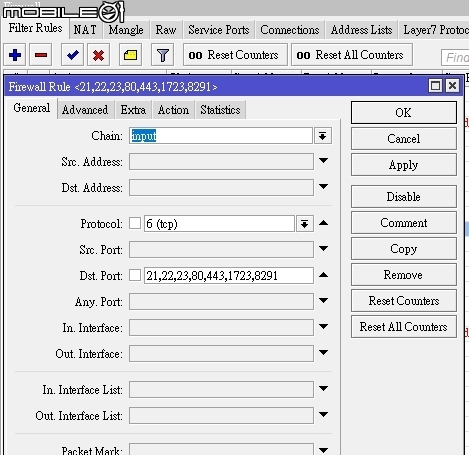The width and height of the screenshot is (469, 455).
Task: Close the Firewall Rule dialog
Action: pyautogui.click(x=452, y=86)
